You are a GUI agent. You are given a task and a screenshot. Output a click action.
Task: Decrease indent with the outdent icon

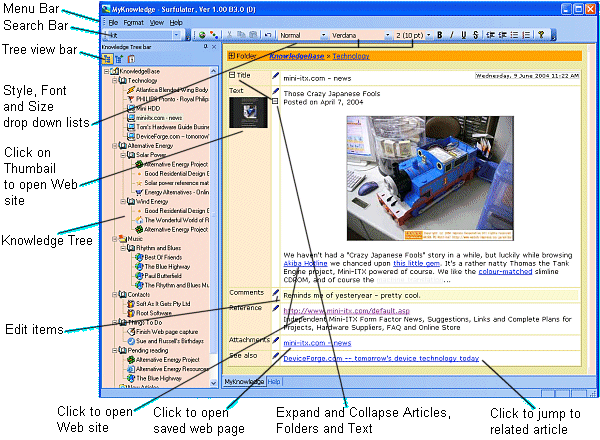(490, 35)
